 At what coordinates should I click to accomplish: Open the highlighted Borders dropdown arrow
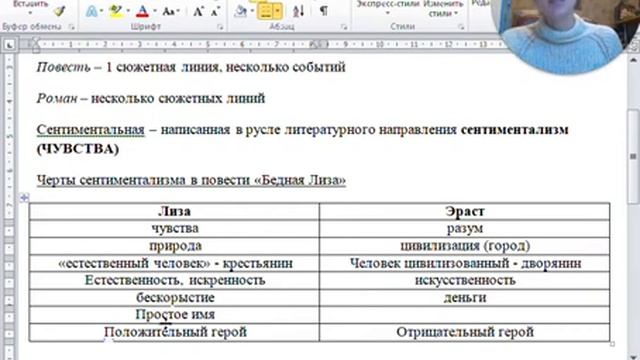(278, 11)
